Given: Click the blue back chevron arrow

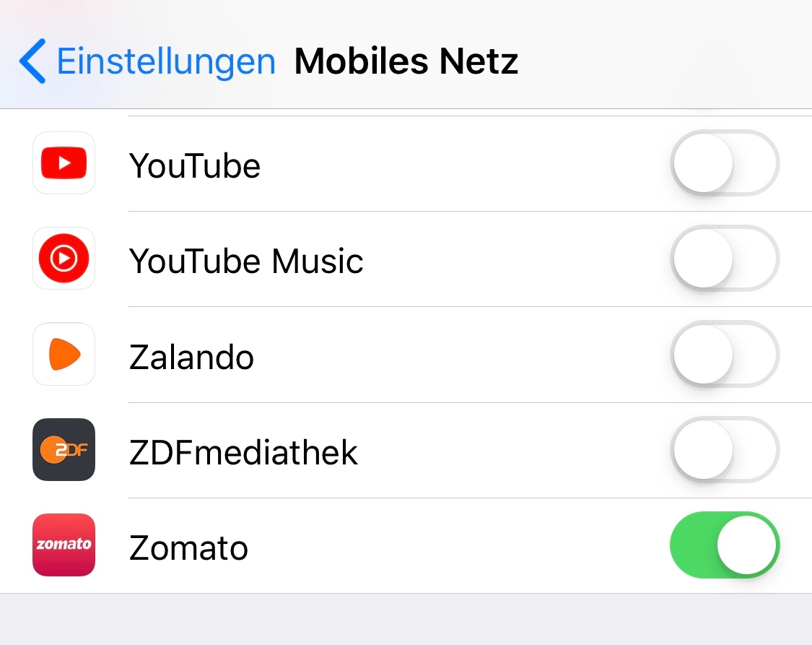Looking at the screenshot, I should coord(32,61).
